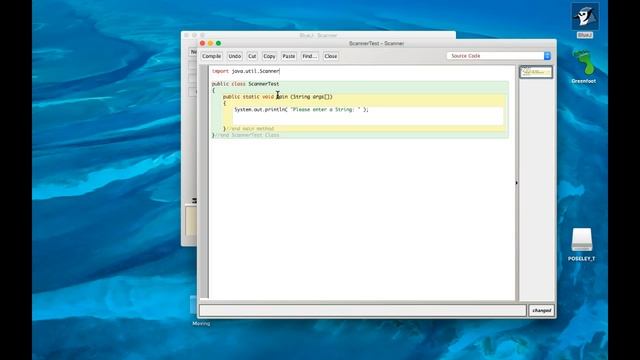Click the Undo button
This screenshot has height=360, width=640.
tap(235, 56)
